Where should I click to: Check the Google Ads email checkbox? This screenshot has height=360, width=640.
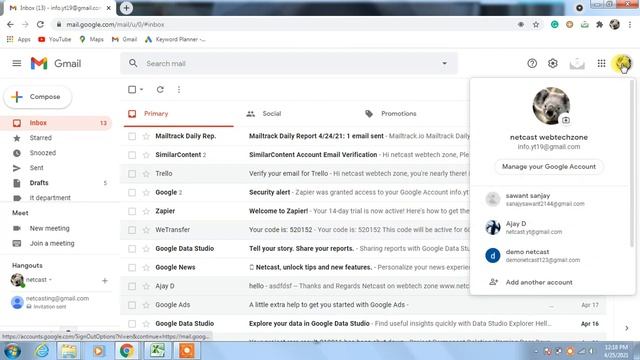132,305
